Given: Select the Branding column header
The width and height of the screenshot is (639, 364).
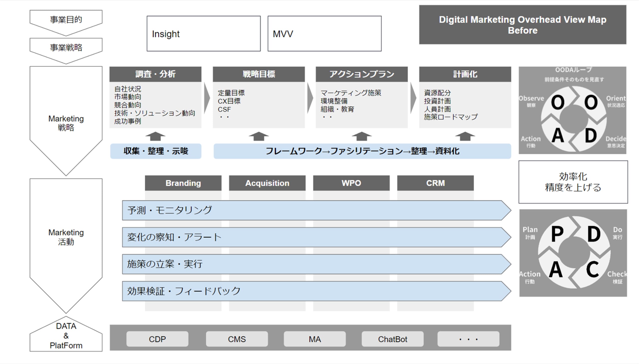Looking at the screenshot, I should click(183, 183).
